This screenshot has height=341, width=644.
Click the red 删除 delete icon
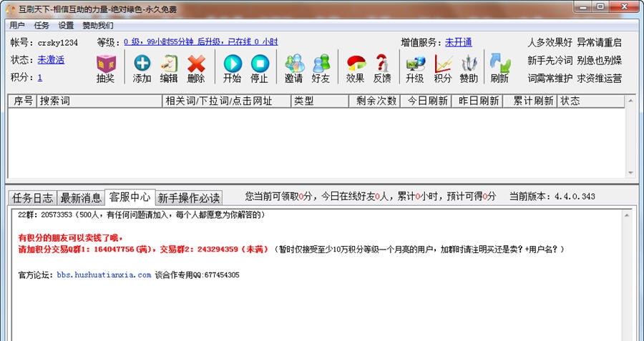pos(196,64)
